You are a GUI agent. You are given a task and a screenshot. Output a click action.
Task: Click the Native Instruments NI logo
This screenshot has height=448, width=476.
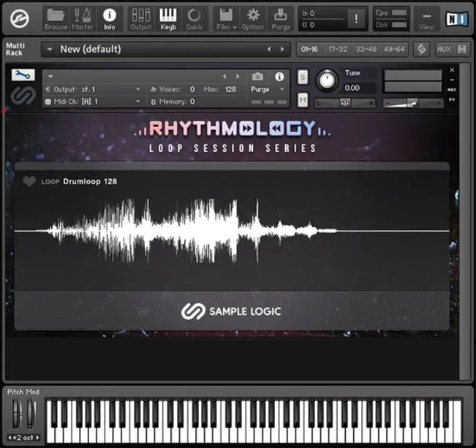456,19
